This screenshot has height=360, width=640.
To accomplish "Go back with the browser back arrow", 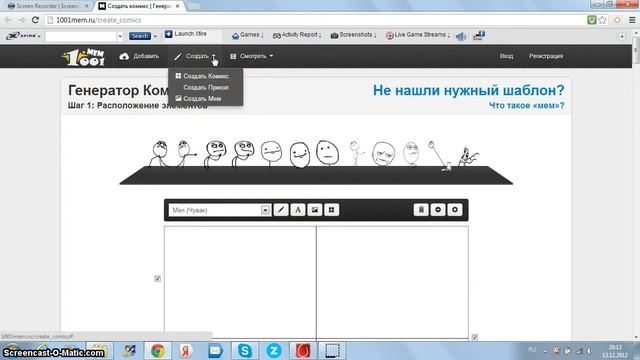I will [8, 20].
